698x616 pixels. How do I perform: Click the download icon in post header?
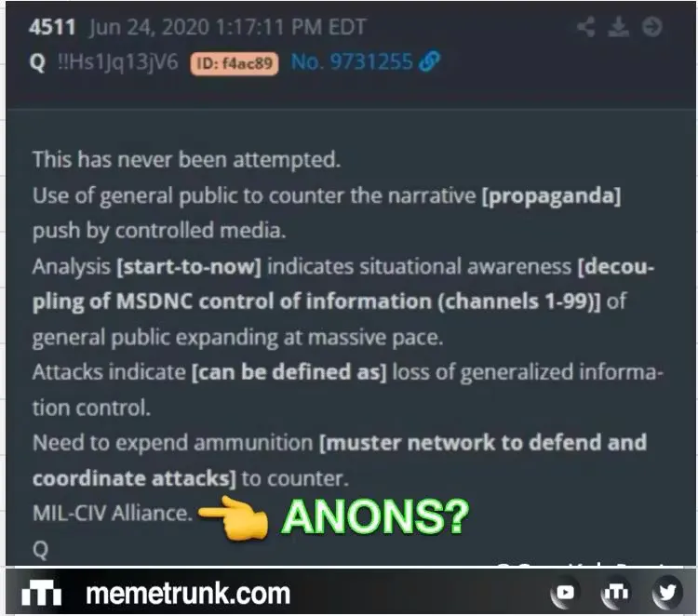tap(618, 27)
